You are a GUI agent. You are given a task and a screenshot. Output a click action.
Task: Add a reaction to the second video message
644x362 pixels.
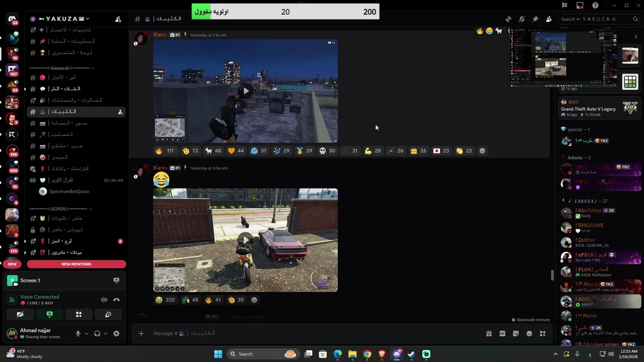(254, 300)
